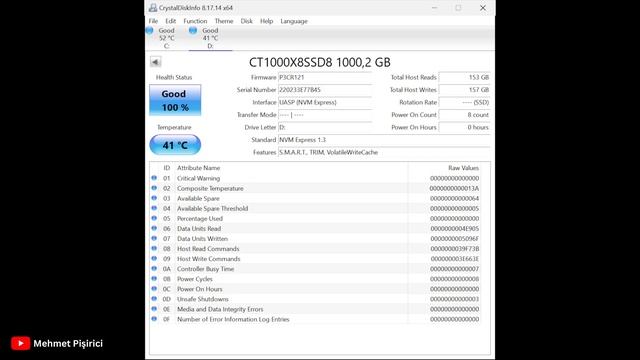Click the Drive Letter field D:
640x360 pixels.
click(x=325, y=127)
